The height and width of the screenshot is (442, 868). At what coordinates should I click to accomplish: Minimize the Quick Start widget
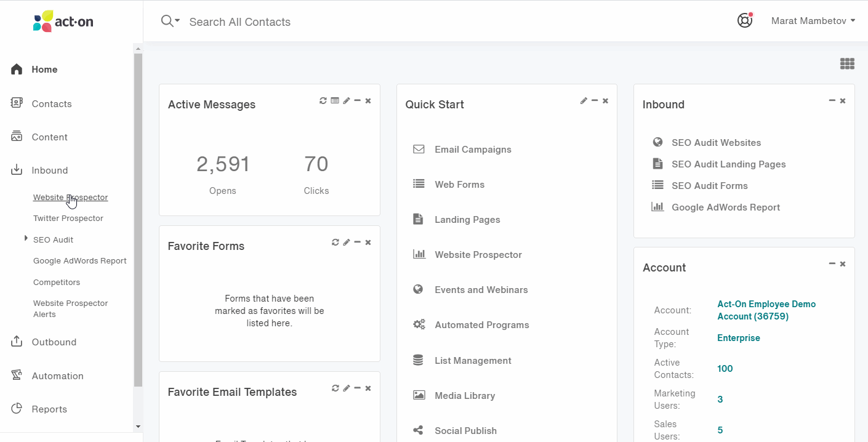click(x=595, y=100)
